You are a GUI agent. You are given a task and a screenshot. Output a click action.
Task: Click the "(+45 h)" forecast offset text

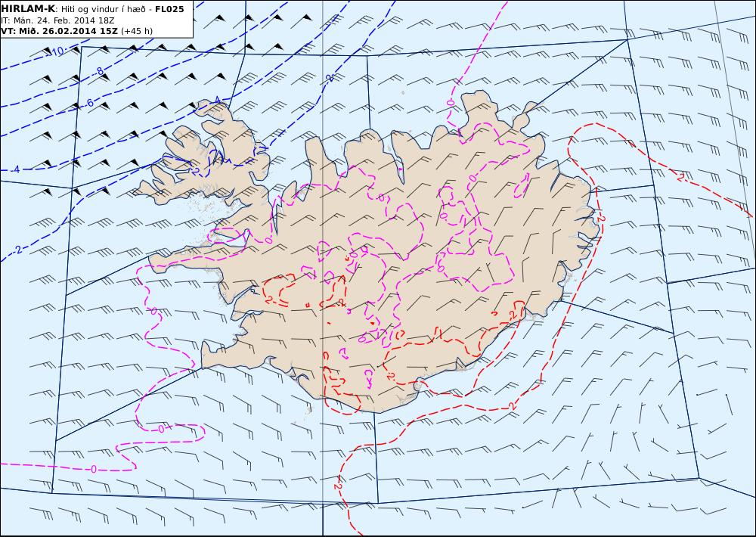point(137,31)
